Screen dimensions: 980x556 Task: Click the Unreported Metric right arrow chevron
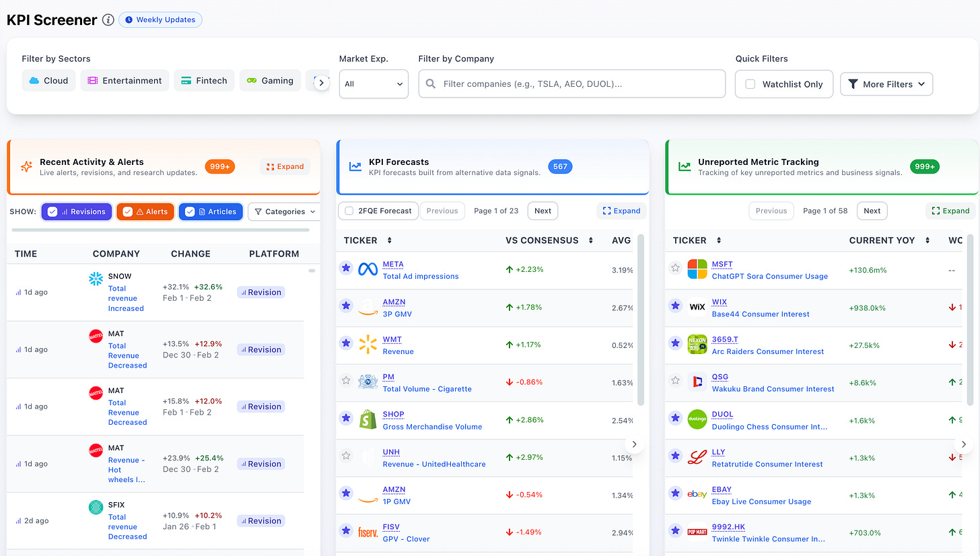click(963, 444)
